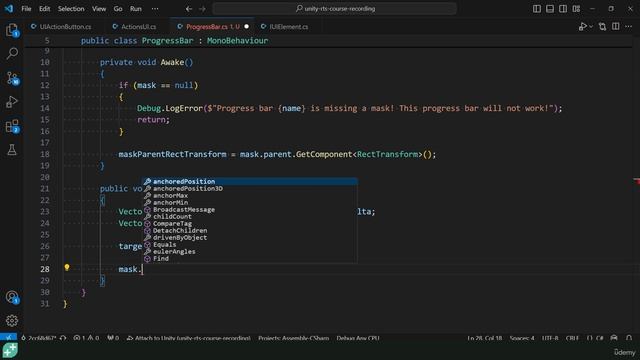The height and width of the screenshot is (360, 640).
Task: Go back with the left arrow
Action: click(x=189, y=9)
